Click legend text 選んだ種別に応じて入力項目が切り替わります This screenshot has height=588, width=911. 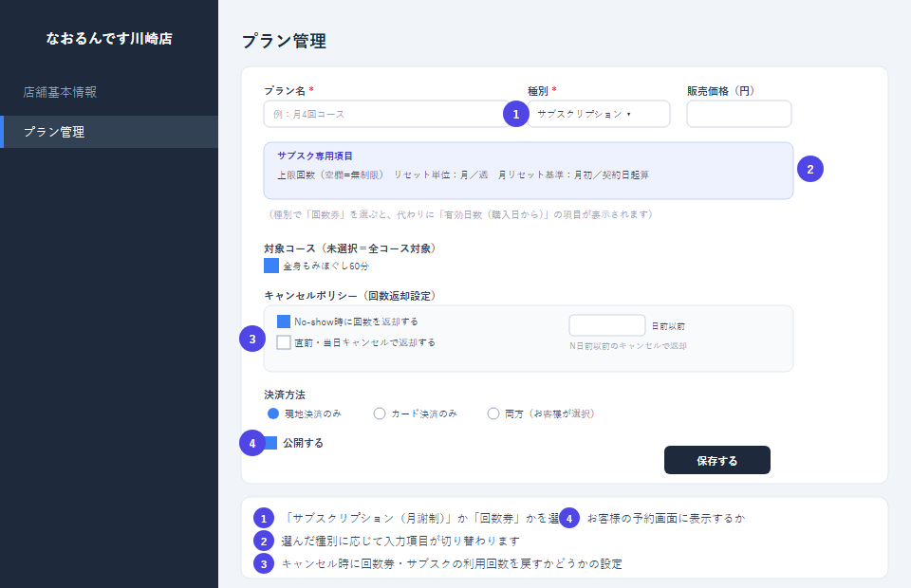click(400, 541)
